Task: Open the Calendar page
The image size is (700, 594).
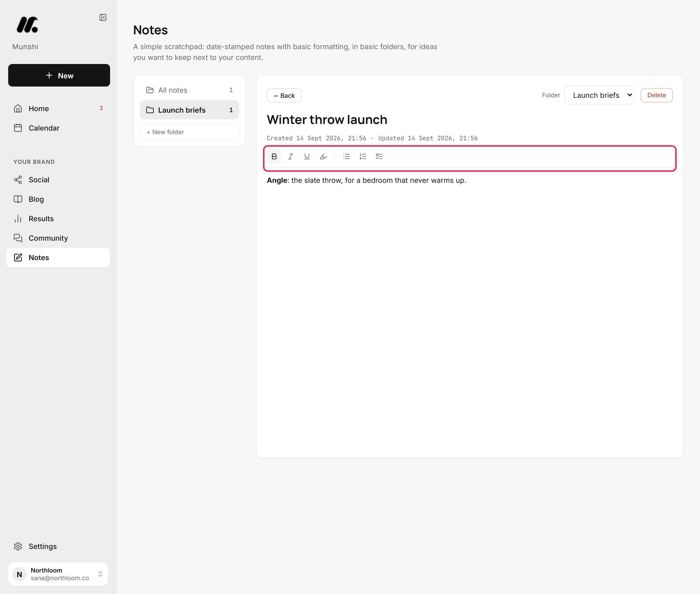Action: [58, 128]
